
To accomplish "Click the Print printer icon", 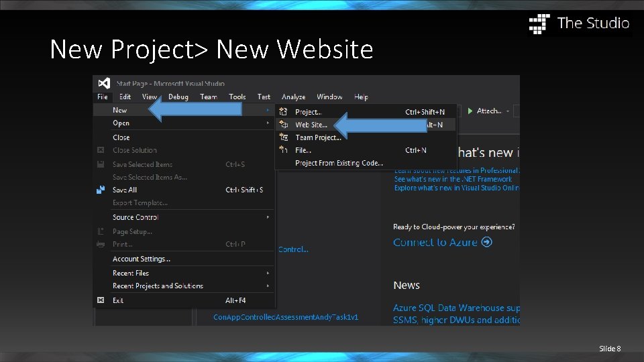I will [x=101, y=244].
